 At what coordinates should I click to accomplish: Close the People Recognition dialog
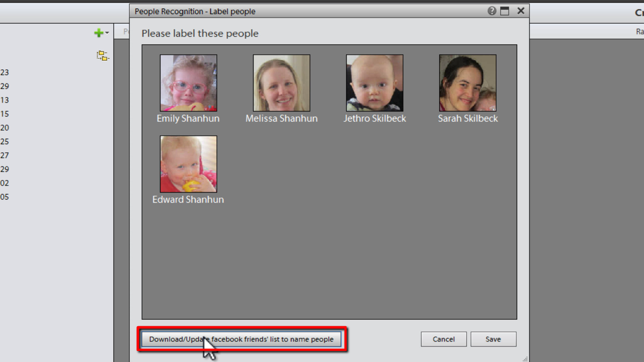[521, 11]
